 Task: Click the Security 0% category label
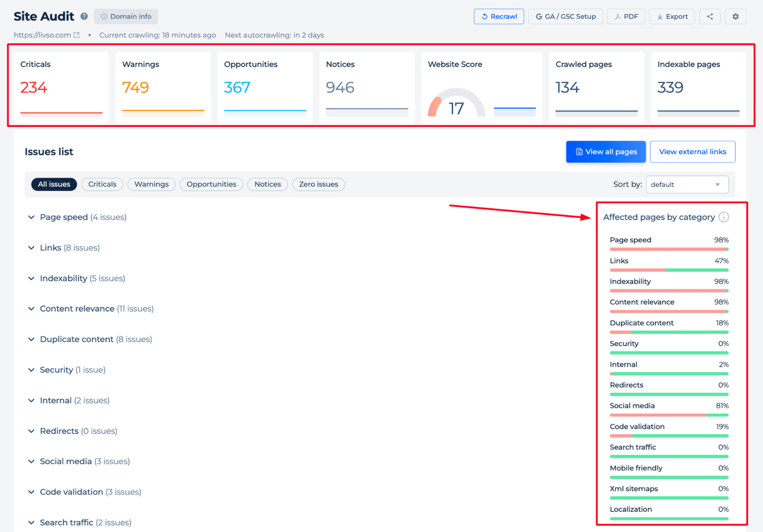coord(624,344)
